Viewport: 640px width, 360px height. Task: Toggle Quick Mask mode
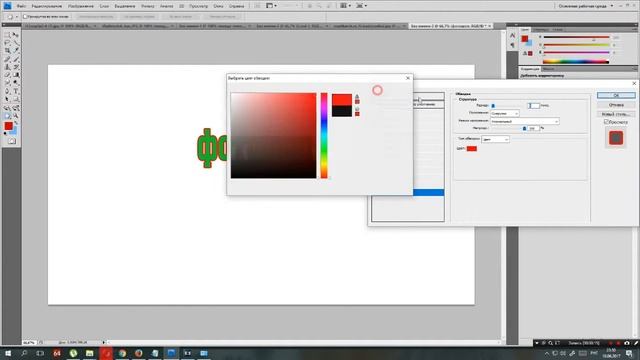coord(11,141)
